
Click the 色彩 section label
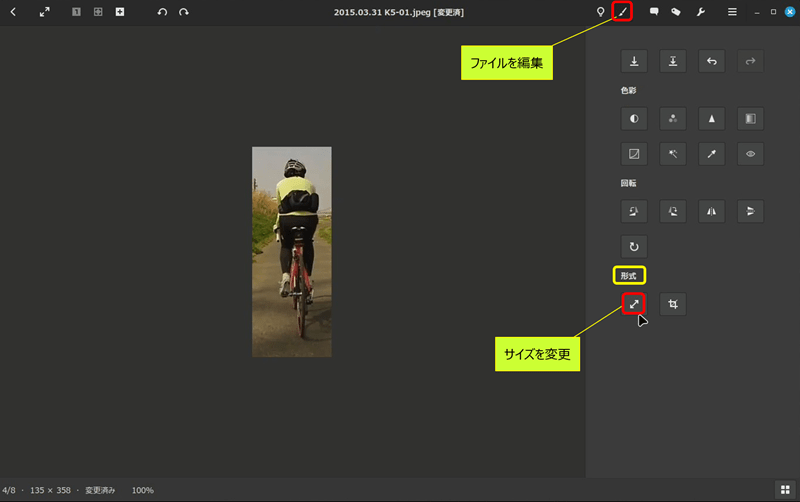coord(628,90)
